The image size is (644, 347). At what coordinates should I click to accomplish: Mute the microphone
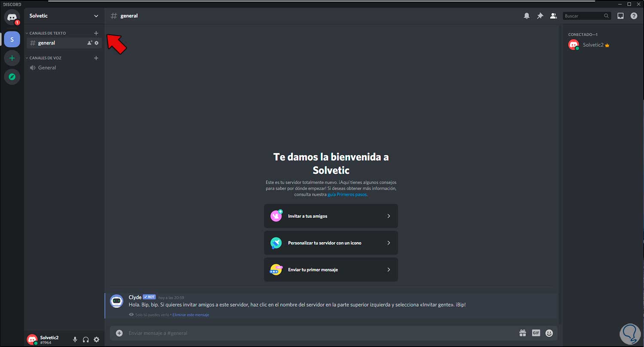tap(75, 340)
